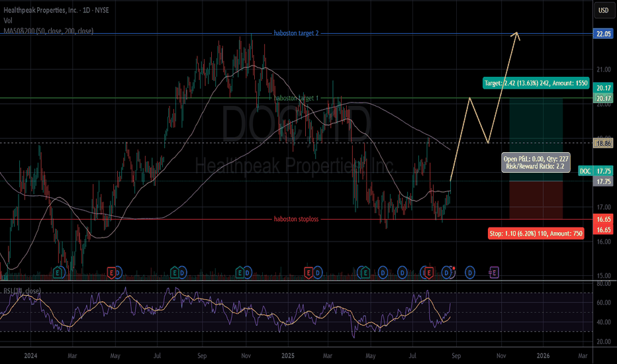
Task: Click the purple upcoming earnings marker near late October
Action: click(x=495, y=272)
